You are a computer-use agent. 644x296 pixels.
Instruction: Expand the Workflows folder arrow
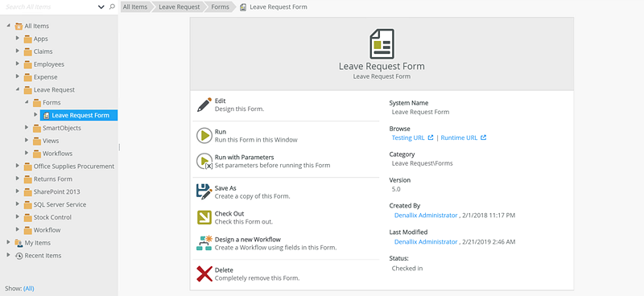[x=27, y=153]
